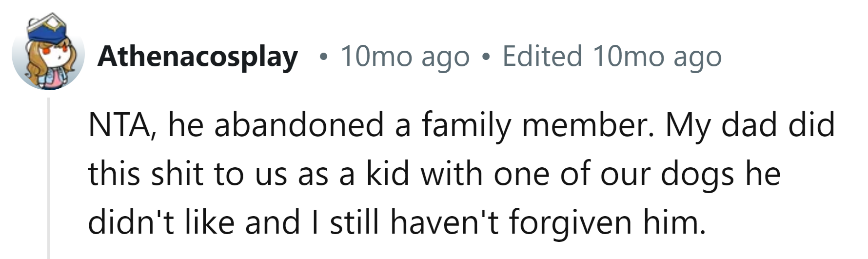Viewport: 868px width, 259px height.
Task: Open the Athenacosplay username profile link
Action: pos(197,57)
